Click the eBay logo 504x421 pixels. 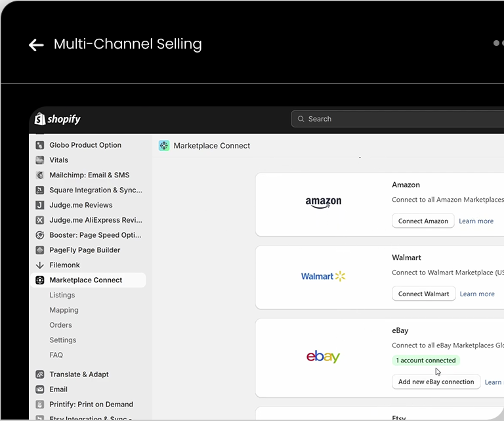click(323, 357)
